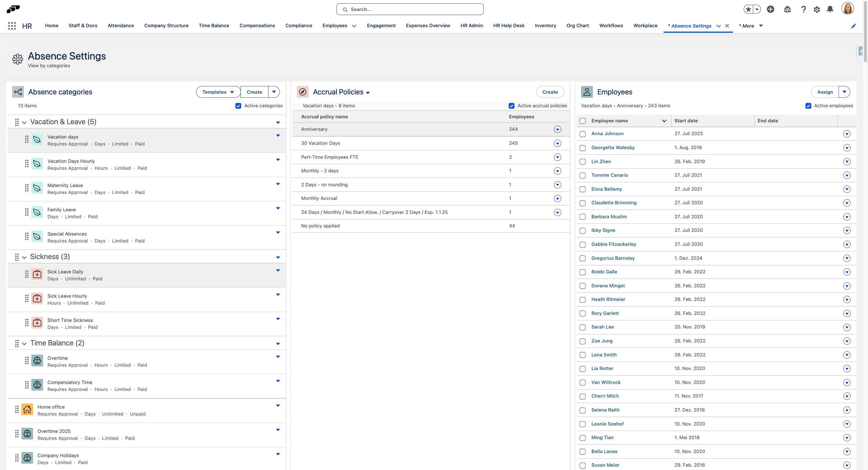Image resolution: width=868 pixels, height=470 pixels.
Task: Open employee Georgette Walesby link
Action: pos(613,148)
